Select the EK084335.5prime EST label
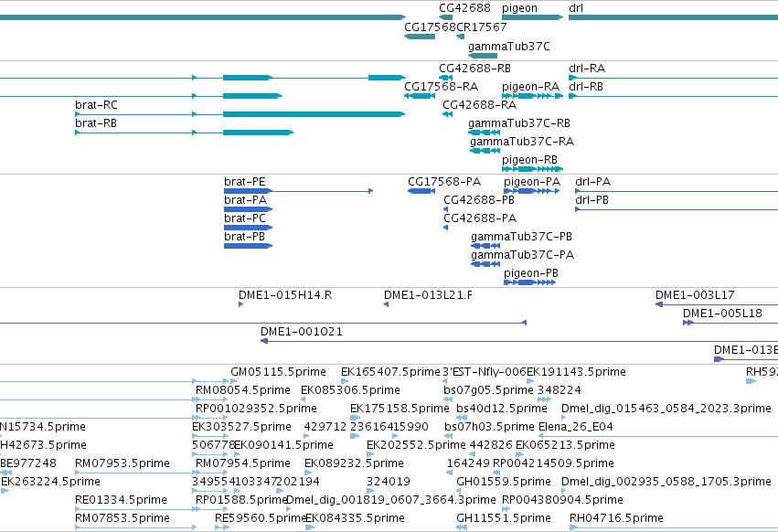 355,519
